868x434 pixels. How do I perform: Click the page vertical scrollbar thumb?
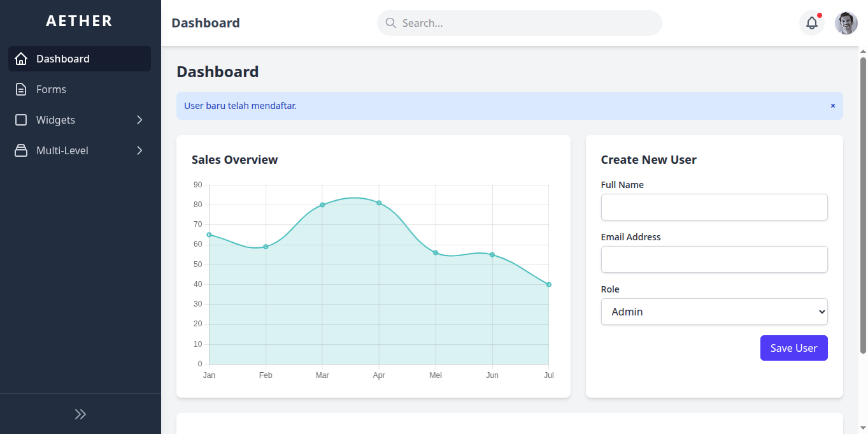pos(863,204)
